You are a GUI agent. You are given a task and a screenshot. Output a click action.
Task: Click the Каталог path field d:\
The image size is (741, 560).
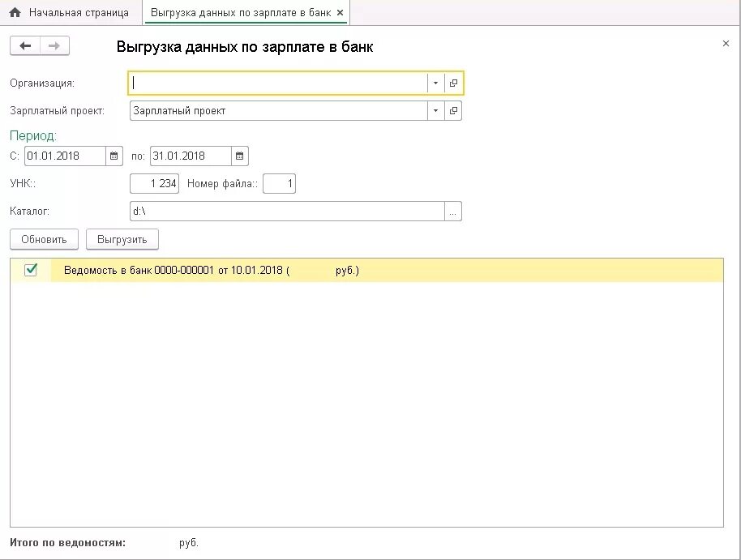[287, 212]
